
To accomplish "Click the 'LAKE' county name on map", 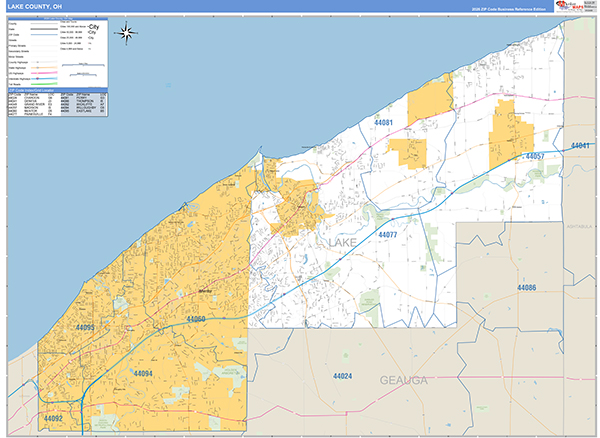I will tap(335, 243).
